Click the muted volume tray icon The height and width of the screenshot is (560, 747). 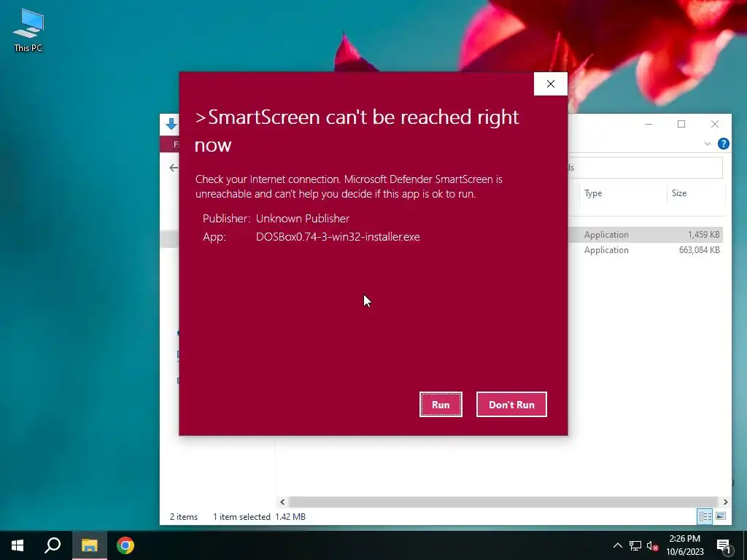pyautogui.click(x=652, y=545)
